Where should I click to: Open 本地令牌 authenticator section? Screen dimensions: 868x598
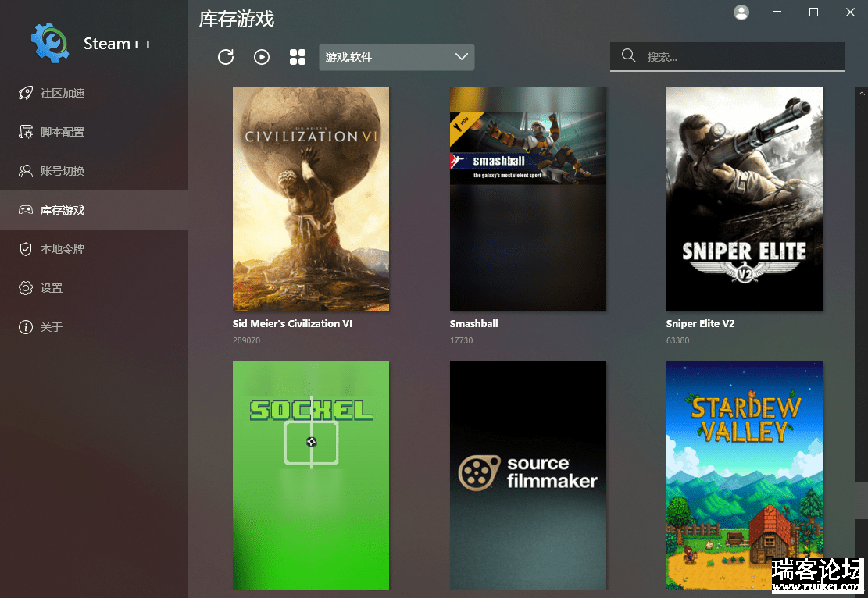tap(63, 249)
